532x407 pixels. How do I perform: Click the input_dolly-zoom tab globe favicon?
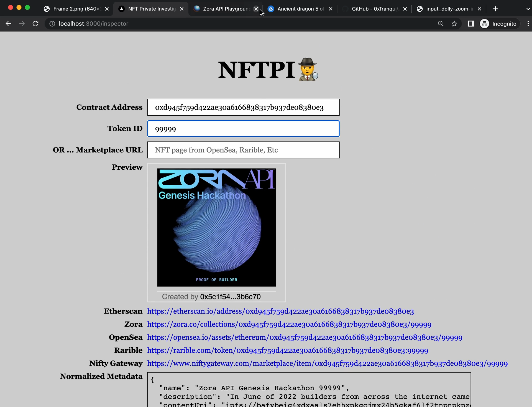pyautogui.click(x=420, y=9)
